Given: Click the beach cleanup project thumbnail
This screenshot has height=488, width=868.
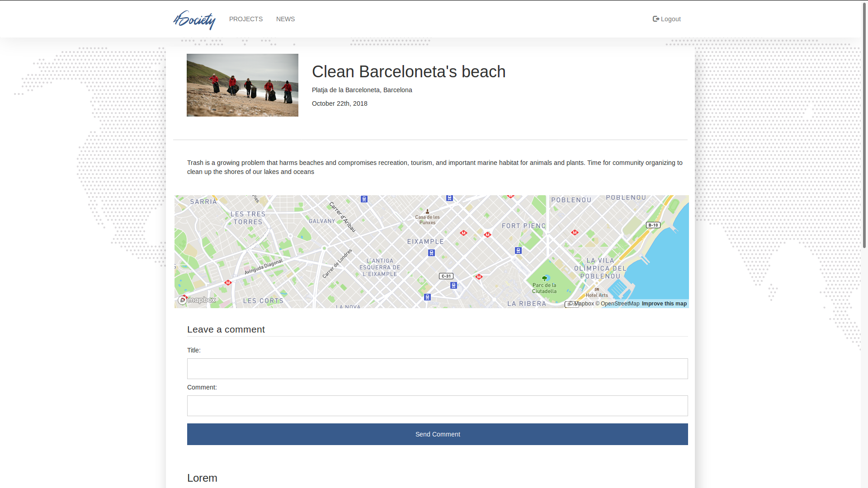Looking at the screenshot, I should coord(242,85).
